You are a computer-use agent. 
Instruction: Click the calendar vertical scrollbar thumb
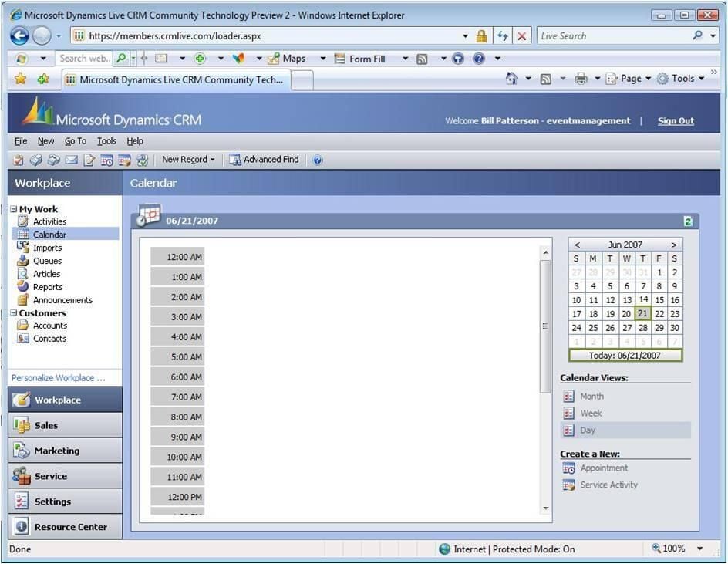point(545,326)
